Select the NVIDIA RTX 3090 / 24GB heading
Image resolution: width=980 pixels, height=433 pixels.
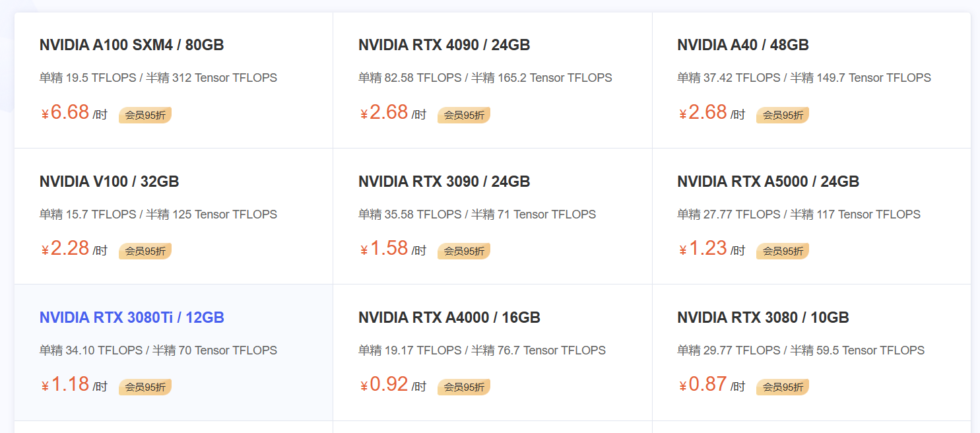pos(444,182)
